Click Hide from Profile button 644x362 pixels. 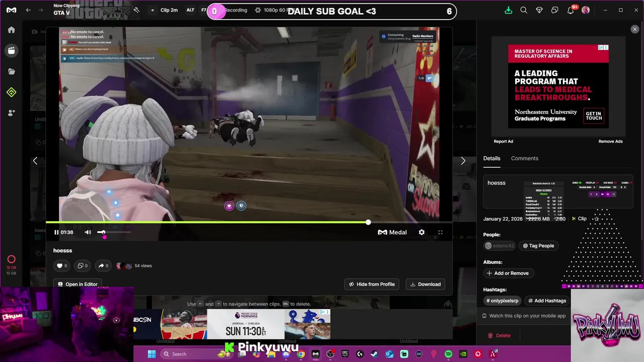click(x=372, y=284)
